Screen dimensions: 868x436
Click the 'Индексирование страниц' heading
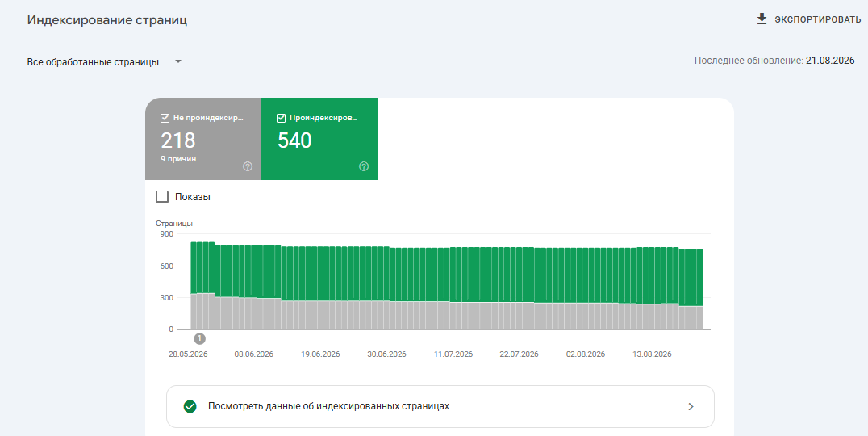(106, 20)
